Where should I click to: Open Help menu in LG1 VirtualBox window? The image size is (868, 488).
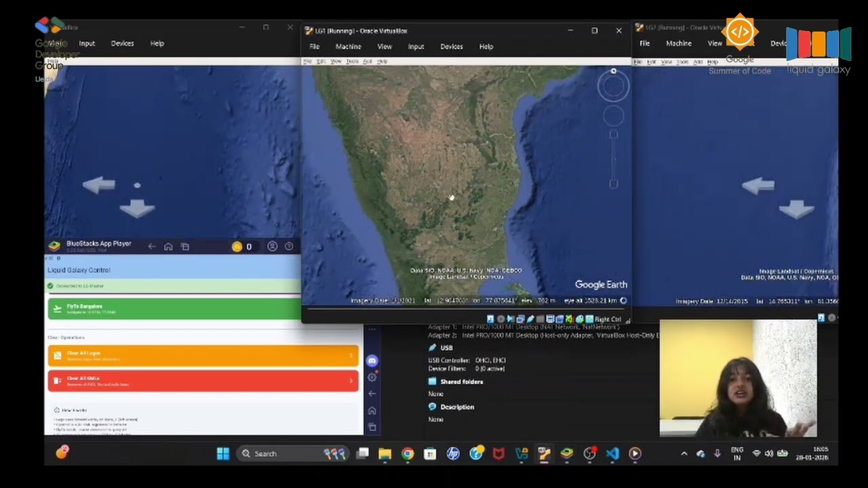[486, 47]
